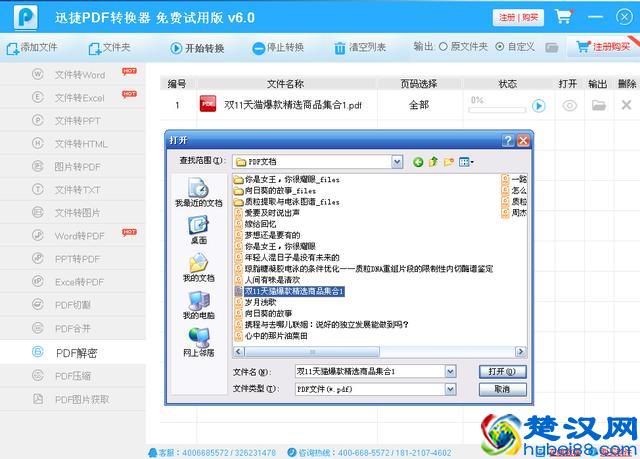
Task: Open 我的电脑 in places bar
Action: pyautogui.click(x=198, y=305)
